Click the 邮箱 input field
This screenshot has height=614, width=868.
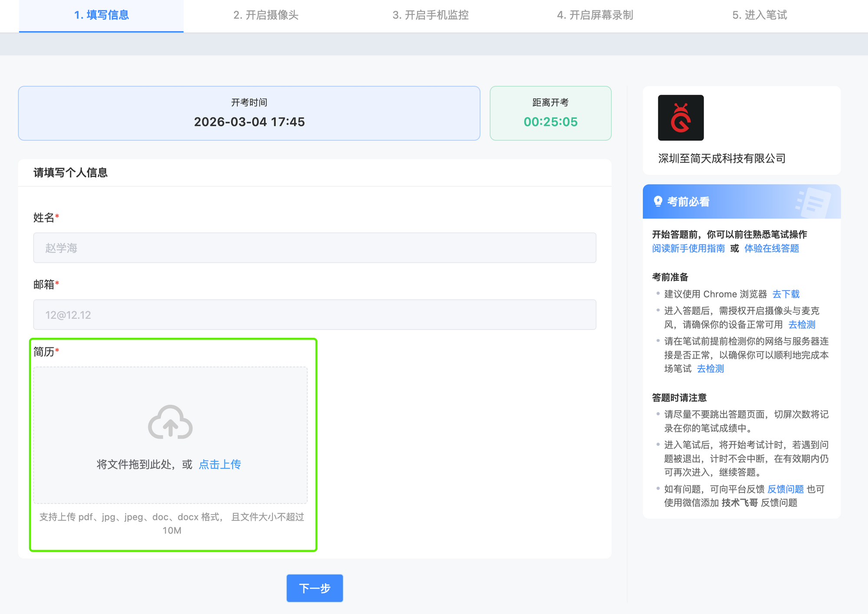click(315, 315)
